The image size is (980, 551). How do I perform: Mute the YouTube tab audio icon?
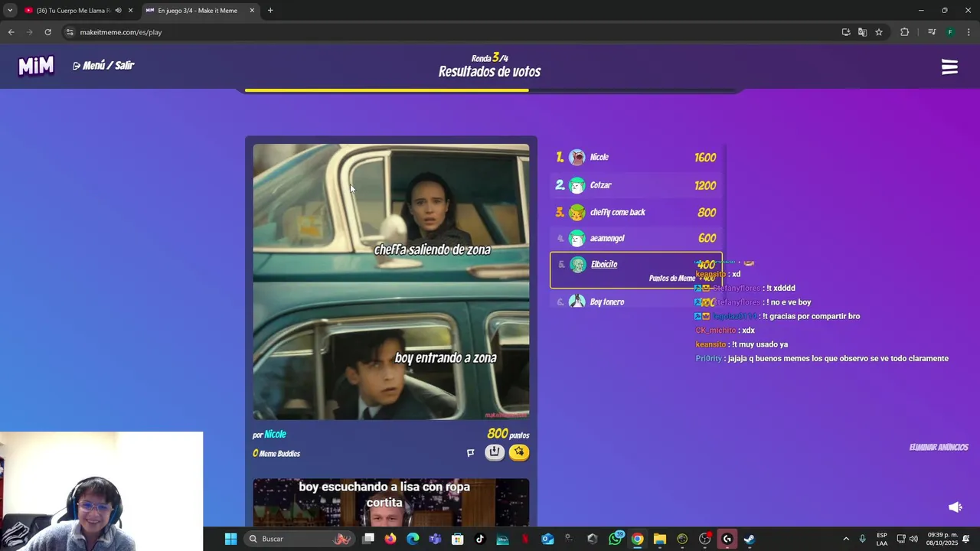tap(118, 11)
